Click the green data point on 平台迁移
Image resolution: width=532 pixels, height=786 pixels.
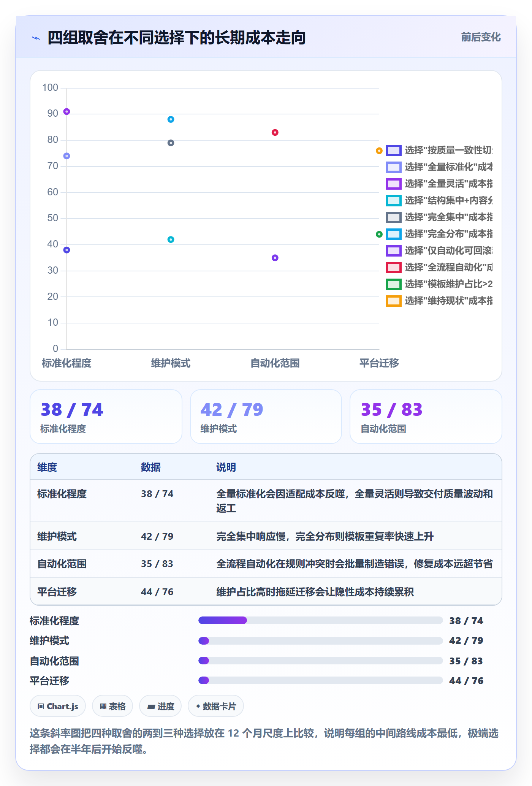(x=379, y=235)
